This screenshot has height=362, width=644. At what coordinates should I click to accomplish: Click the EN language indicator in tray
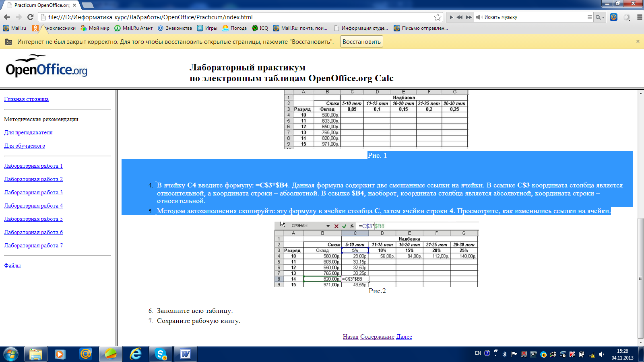[478, 353]
